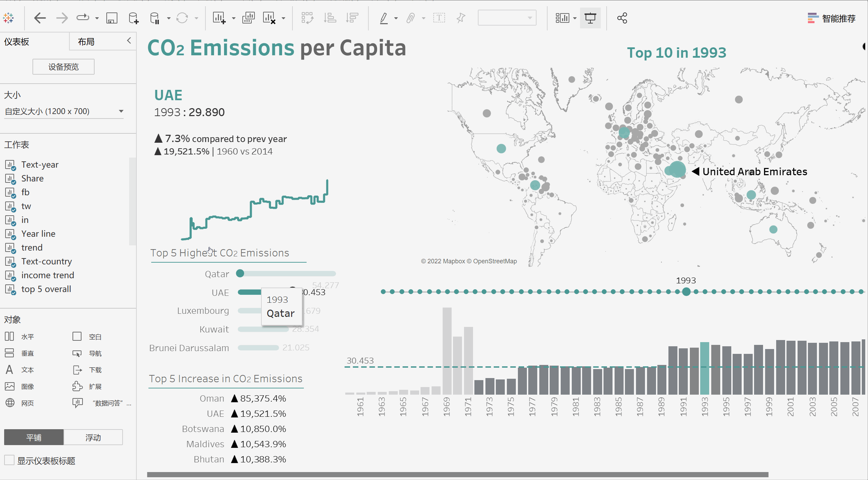Click the United Arab Emirates map bubble
The image size is (868, 480).
677,169
